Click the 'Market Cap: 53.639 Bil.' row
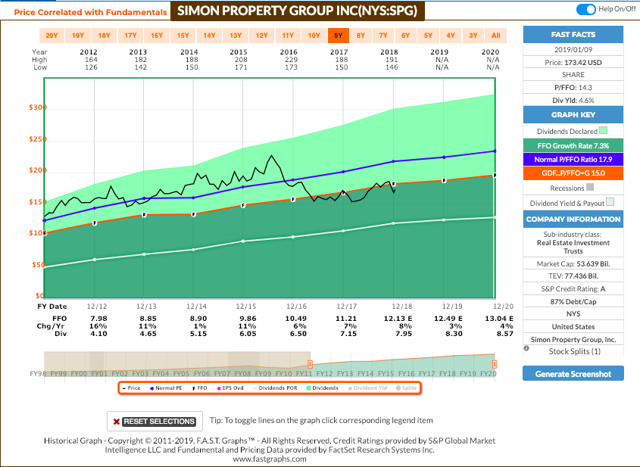The height and width of the screenshot is (467, 640). pos(573,264)
